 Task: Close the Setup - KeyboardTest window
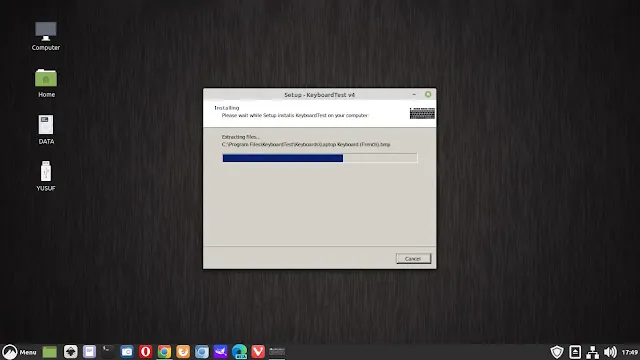tap(428, 94)
